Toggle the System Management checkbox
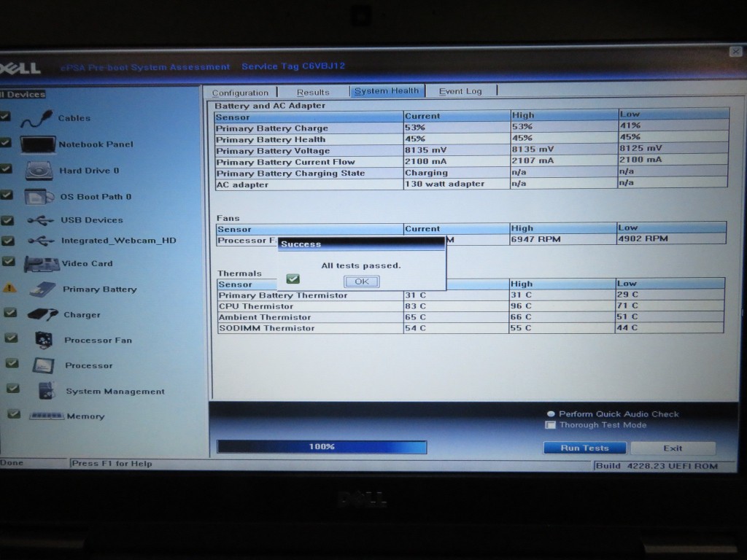The width and height of the screenshot is (747, 560). pos(13,389)
